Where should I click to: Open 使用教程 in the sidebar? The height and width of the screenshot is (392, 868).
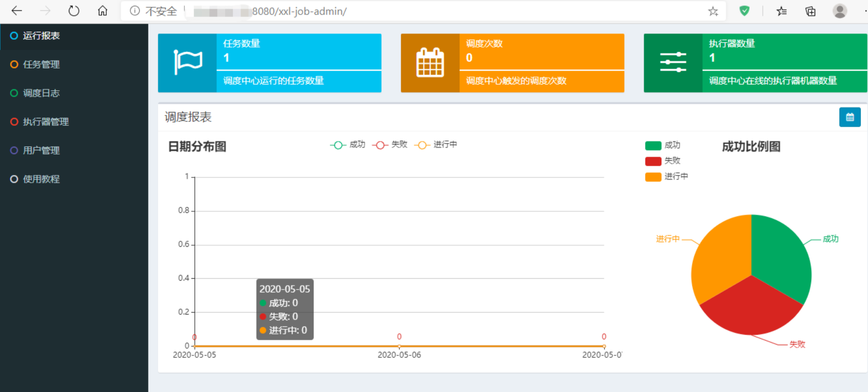74,179
